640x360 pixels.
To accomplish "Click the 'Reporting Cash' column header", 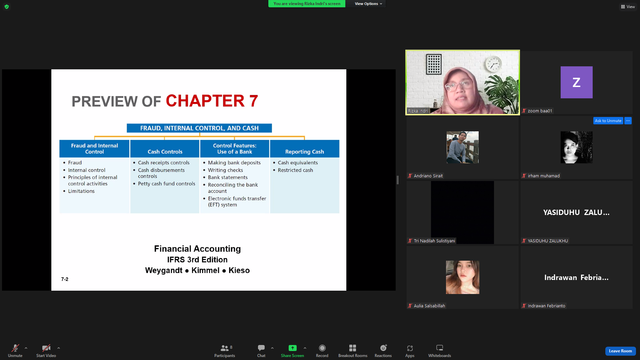I will (x=304, y=149).
